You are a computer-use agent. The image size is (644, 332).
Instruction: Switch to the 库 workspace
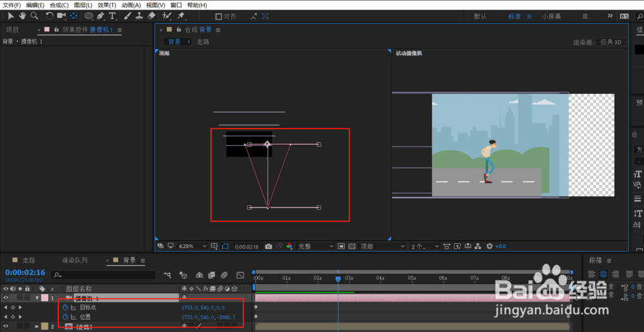click(x=585, y=17)
